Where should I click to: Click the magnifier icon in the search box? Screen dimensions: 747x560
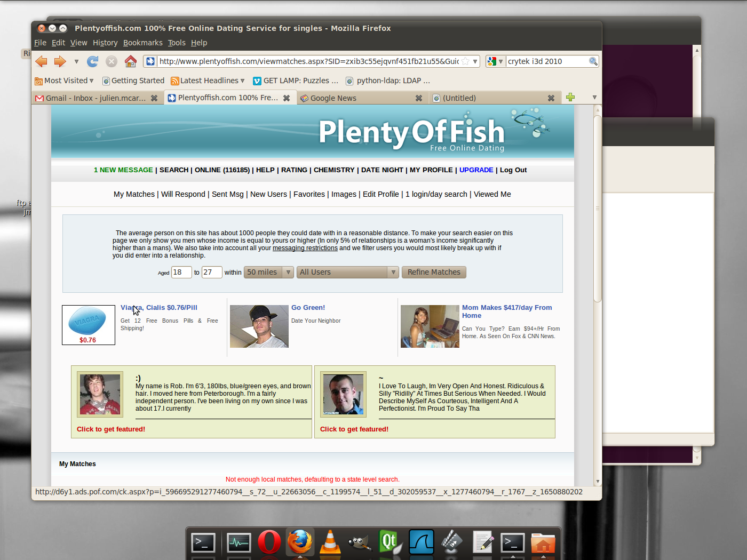click(593, 61)
